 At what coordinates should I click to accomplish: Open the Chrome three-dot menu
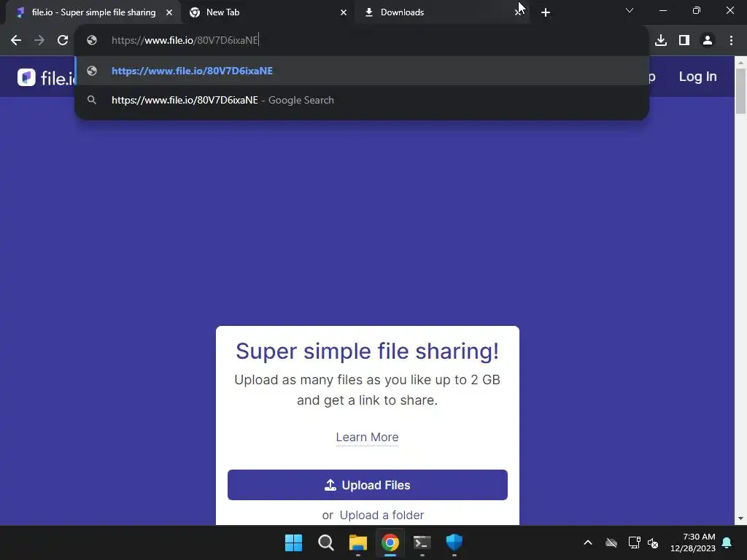731,41
